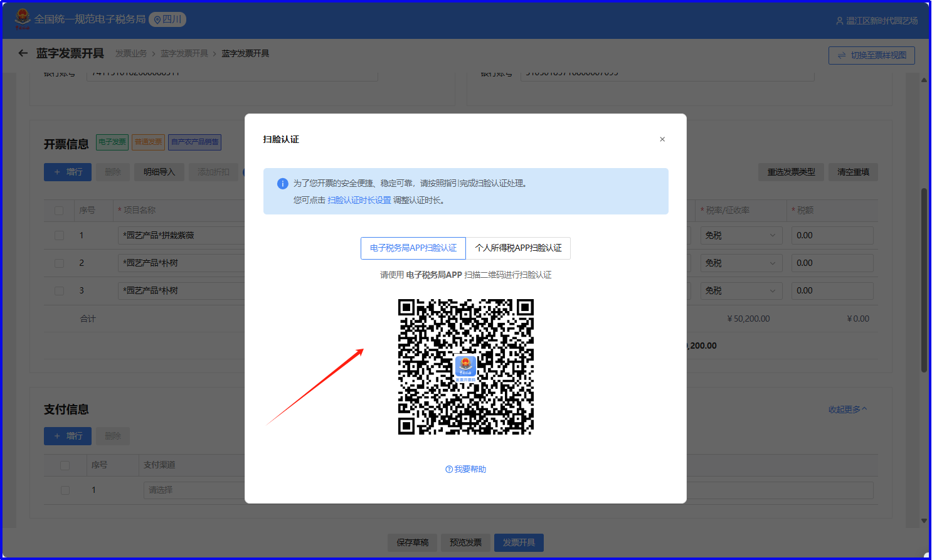Check the row 2 item checkbox
The width and height of the screenshot is (932, 560).
click(x=59, y=263)
